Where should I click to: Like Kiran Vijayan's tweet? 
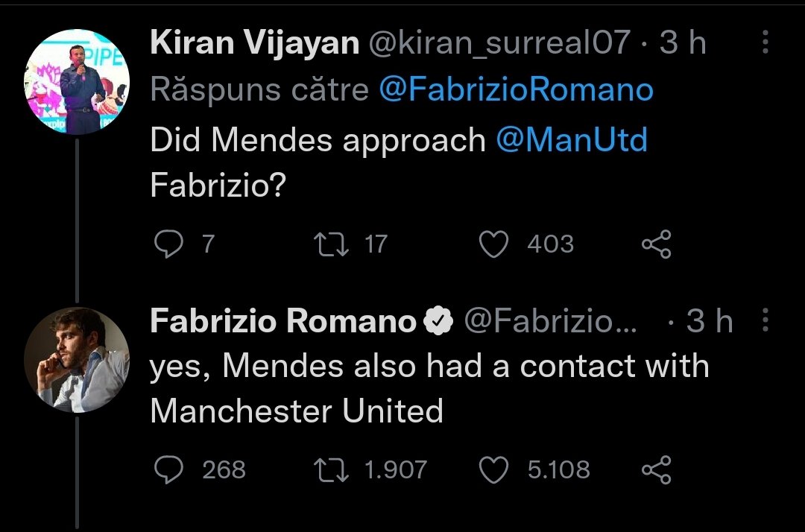point(493,244)
